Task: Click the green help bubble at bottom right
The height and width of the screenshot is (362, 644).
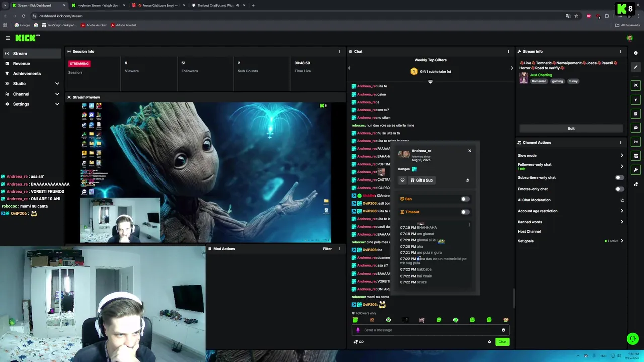Action: pos(633,339)
